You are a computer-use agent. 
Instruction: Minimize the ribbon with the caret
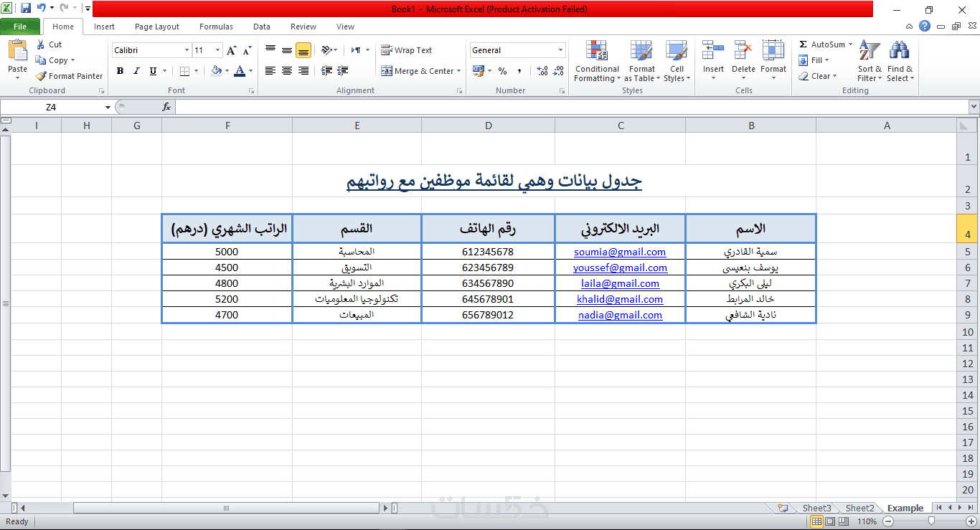point(910,27)
